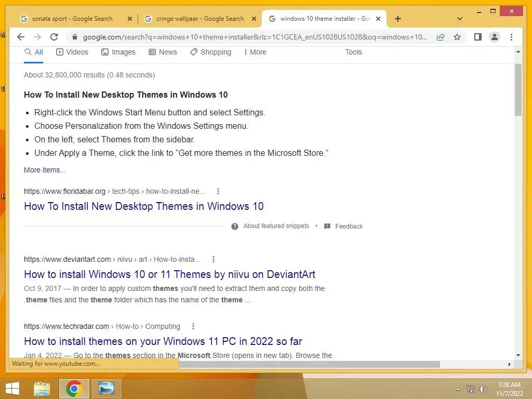The height and width of the screenshot is (399, 532).
Task: Open the taskbar clock showing 7:28 AM
Action: pyautogui.click(x=509, y=389)
